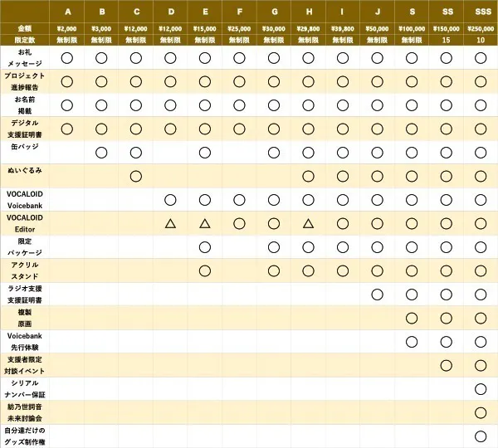Click the 紡乃世詞音未来討論会 row's circle
Screen dimensions: 498x448
481,412
